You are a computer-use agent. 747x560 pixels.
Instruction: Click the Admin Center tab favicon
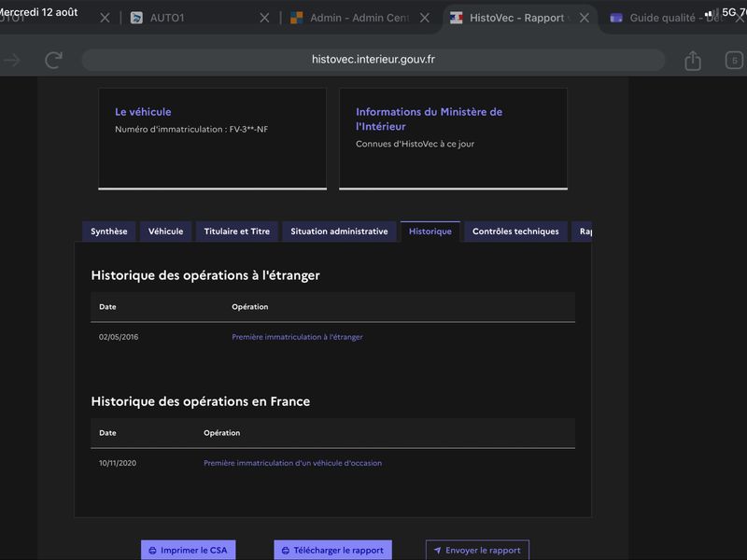296,18
